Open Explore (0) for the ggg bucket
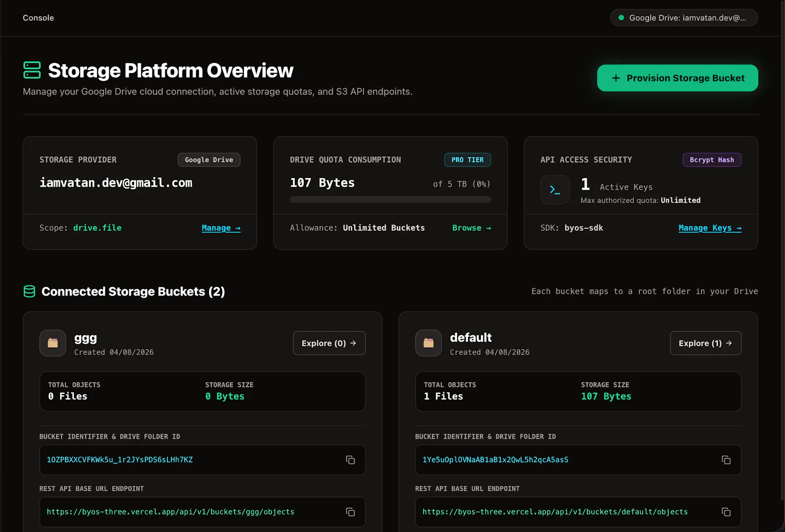Image resolution: width=785 pixels, height=532 pixels. pos(329,343)
